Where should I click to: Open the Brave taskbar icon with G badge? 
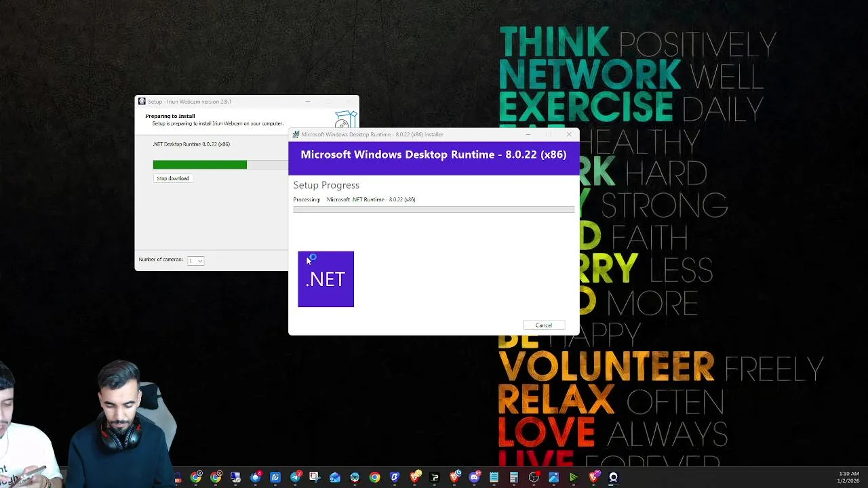click(455, 477)
